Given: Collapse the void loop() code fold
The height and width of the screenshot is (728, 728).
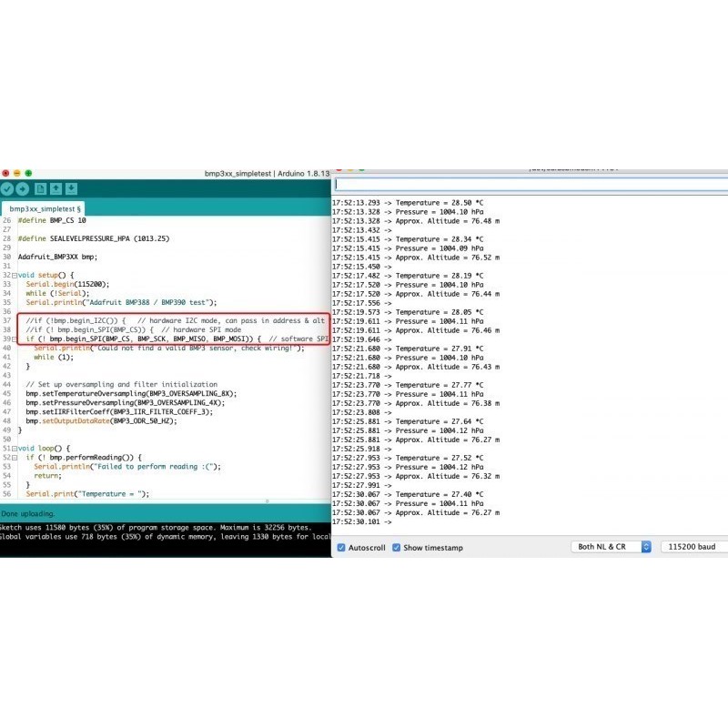Looking at the screenshot, I should click(15, 449).
